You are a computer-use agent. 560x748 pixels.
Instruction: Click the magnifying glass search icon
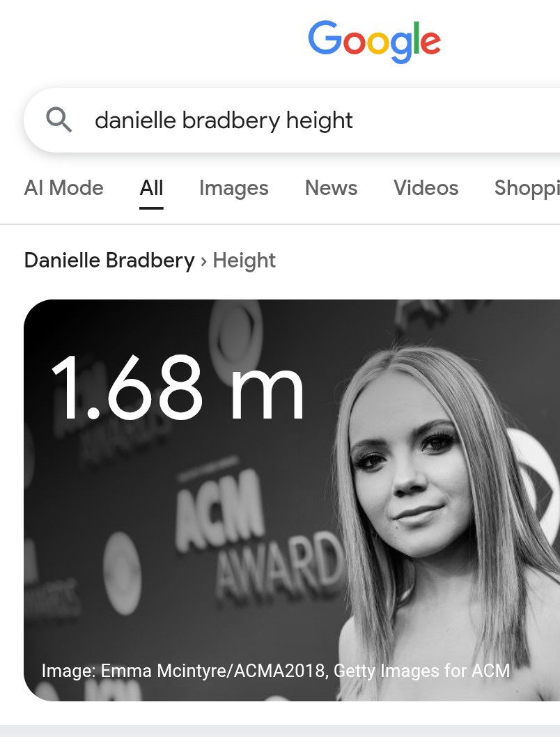coord(59,120)
